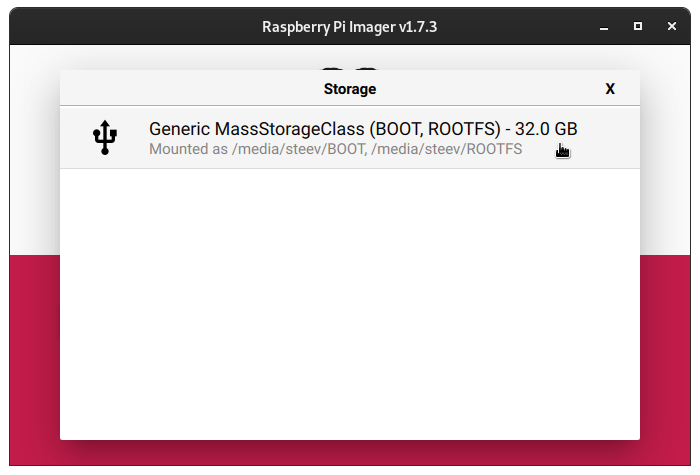Click blank header area left of Storage title
The image size is (700, 475).
point(180,89)
